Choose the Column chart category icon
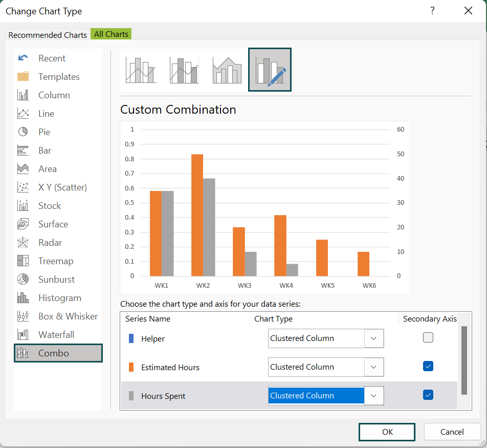 pos(23,95)
